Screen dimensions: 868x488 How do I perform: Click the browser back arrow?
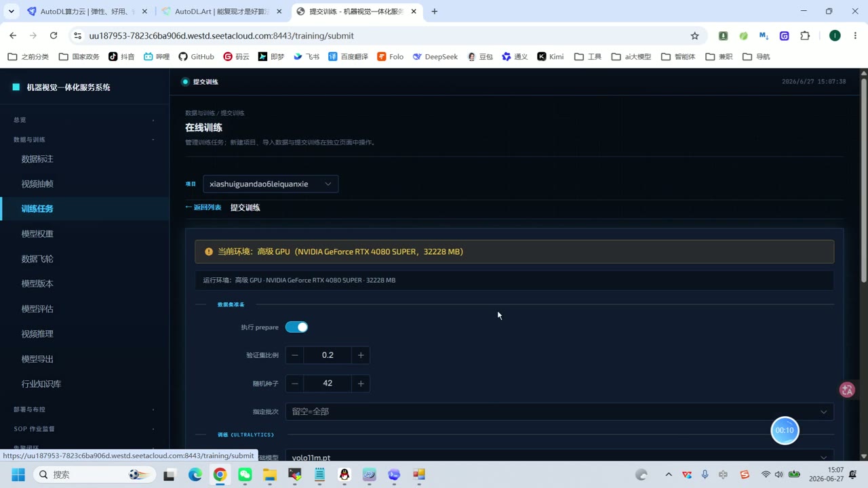click(x=13, y=35)
